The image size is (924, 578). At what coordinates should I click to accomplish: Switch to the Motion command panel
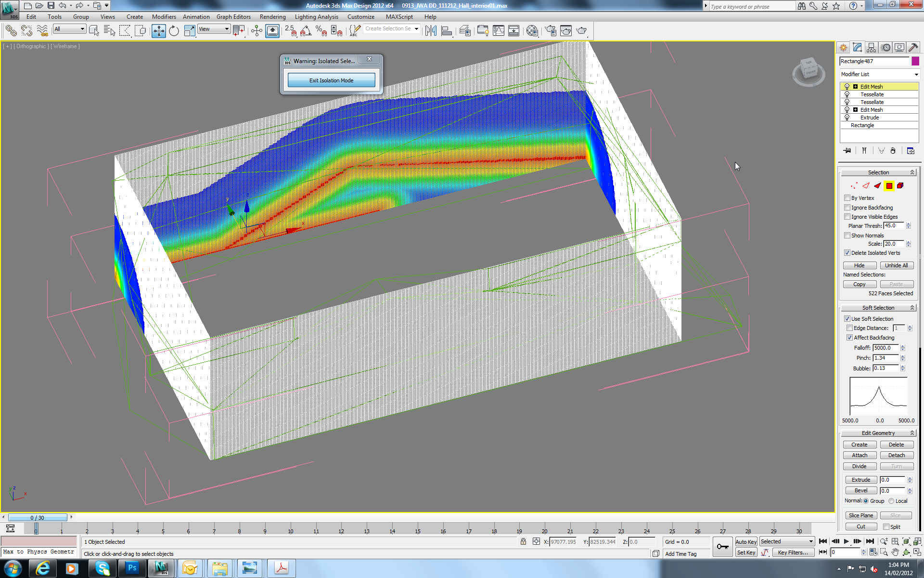[885, 47]
